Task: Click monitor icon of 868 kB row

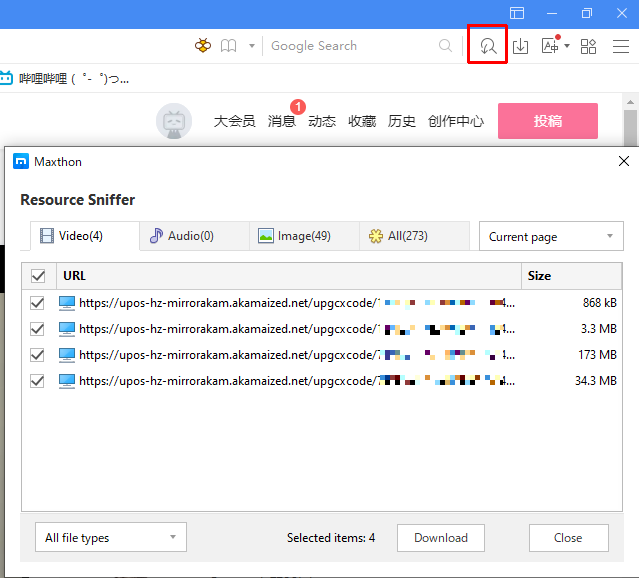Action: pos(67,303)
